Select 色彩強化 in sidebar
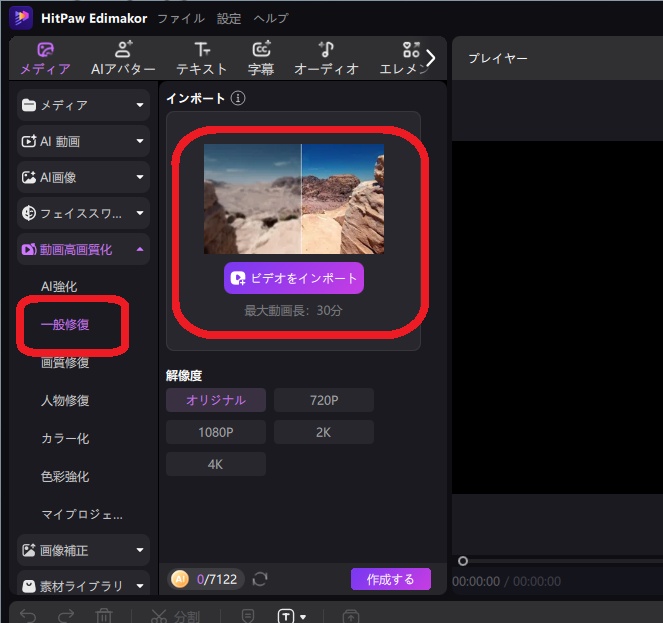Screen dimensions: 663x623 [65, 477]
